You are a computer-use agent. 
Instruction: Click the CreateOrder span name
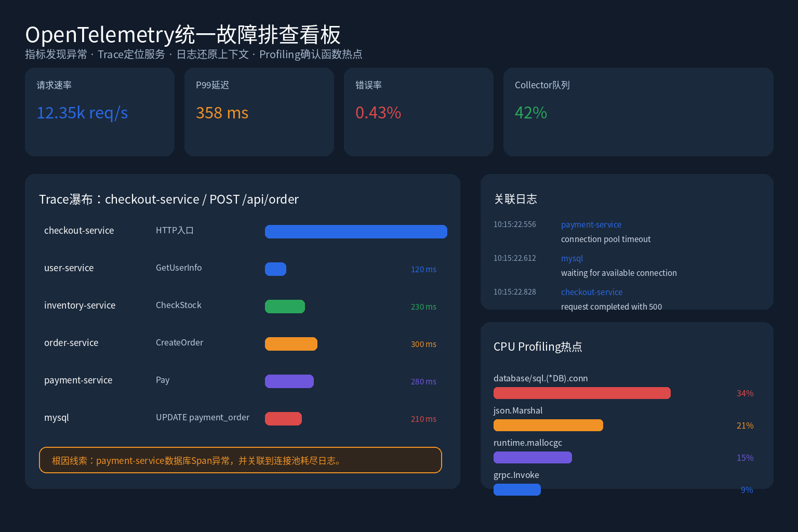point(179,342)
